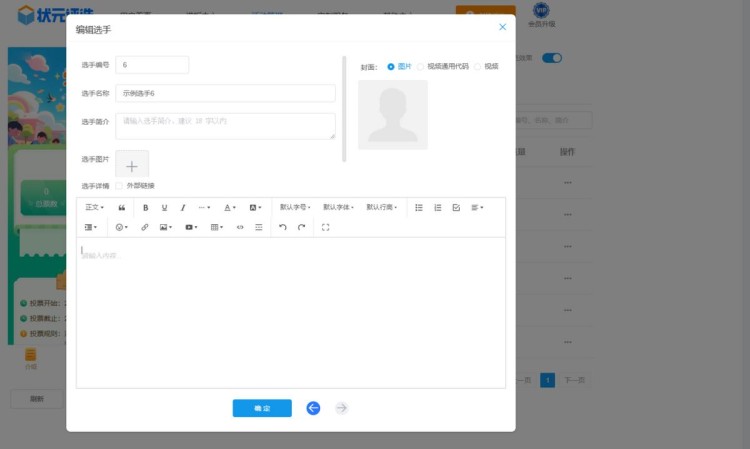
Task: Open the 默认字号 font size dropdown
Action: click(x=295, y=208)
